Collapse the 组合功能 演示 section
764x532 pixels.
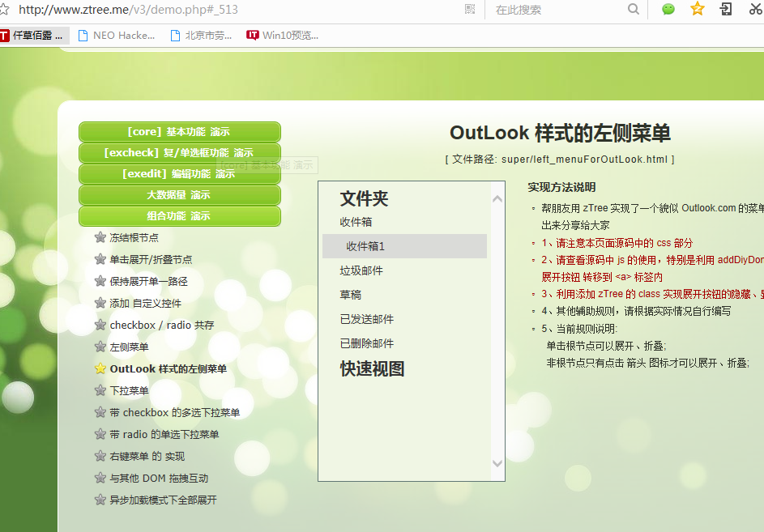coord(179,216)
